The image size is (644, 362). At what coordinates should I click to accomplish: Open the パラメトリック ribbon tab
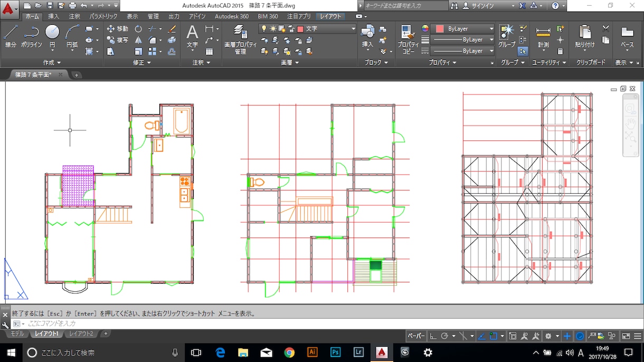(x=103, y=16)
